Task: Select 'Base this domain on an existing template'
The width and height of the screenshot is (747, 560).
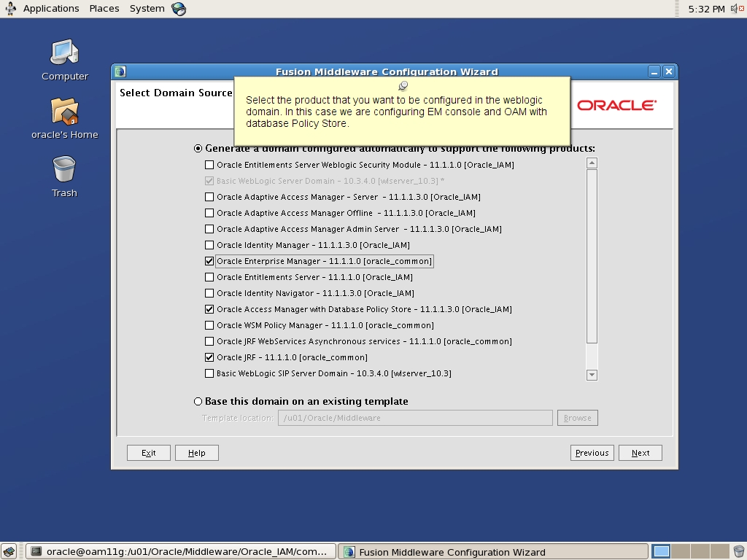Action: [x=197, y=401]
